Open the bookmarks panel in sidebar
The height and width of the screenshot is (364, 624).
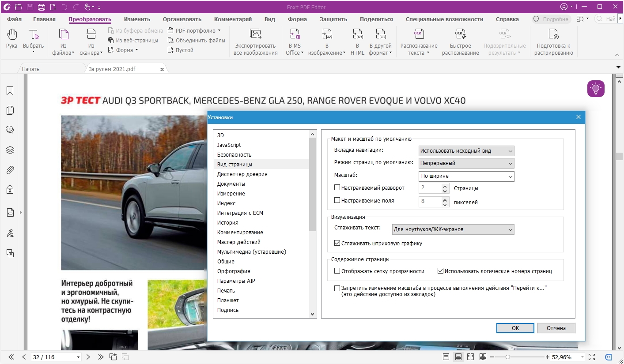tap(10, 90)
